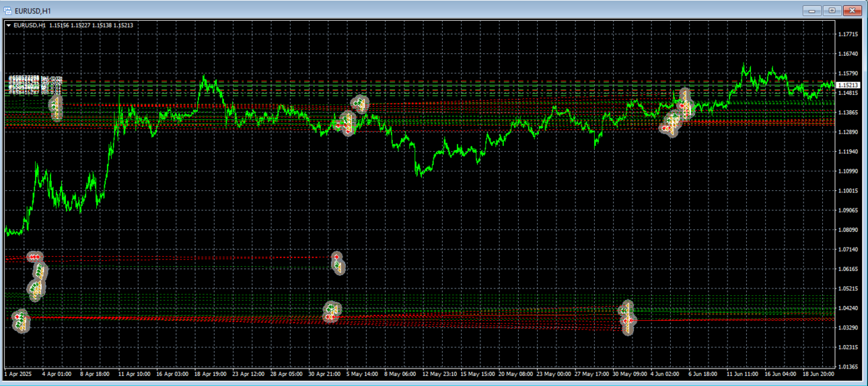Image resolution: width=868 pixels, height=386 pixels.
Task: Expand the One Click Trading triangle
Action: tap(8, 26)
